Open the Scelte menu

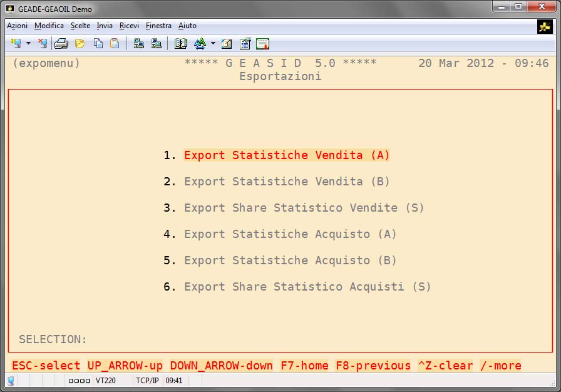80,26
